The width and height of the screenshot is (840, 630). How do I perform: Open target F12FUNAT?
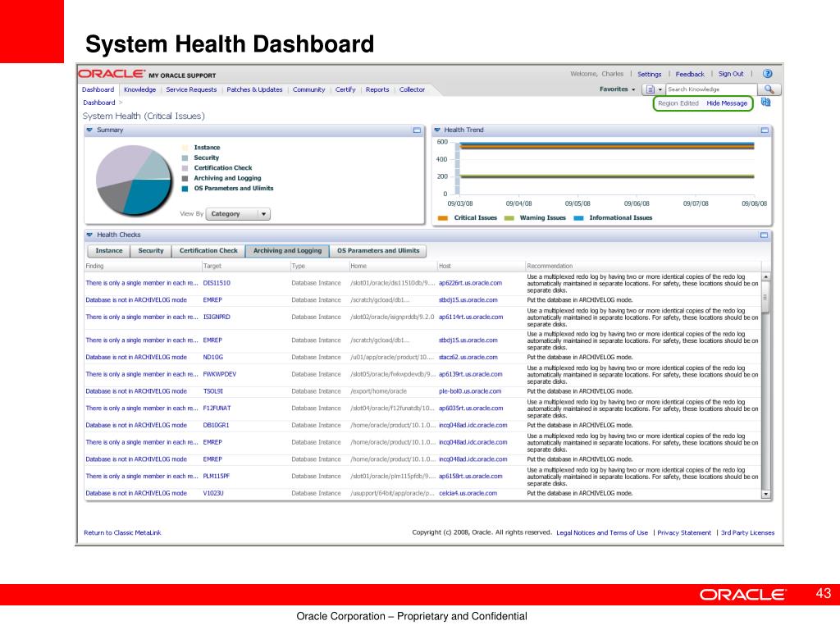coord(217,409)
